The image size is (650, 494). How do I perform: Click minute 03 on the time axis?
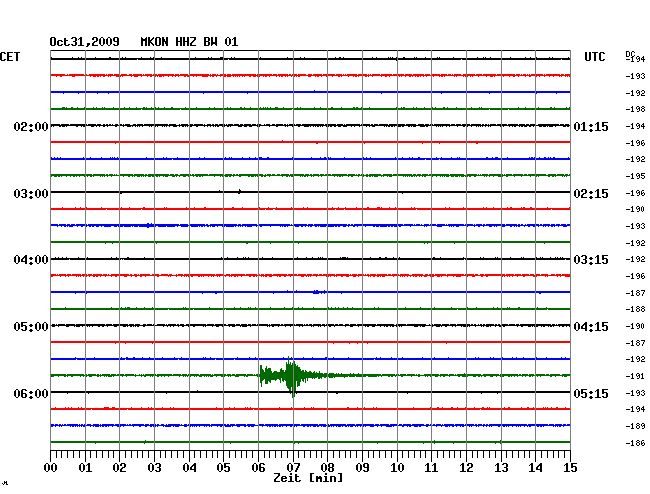pyautogui.click(x=154, y=467)
